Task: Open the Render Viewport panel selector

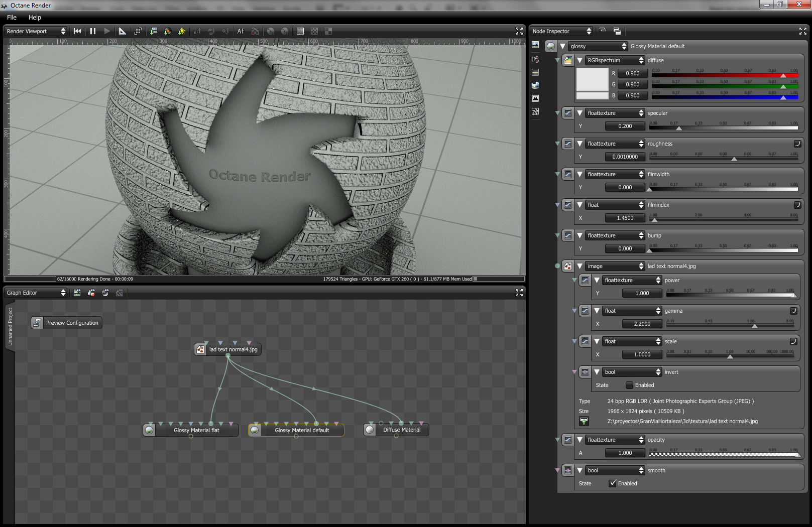Action: tap(36, 31)
